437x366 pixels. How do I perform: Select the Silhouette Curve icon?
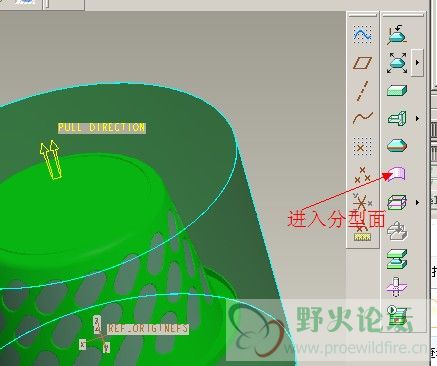click(x=397, y=146)
